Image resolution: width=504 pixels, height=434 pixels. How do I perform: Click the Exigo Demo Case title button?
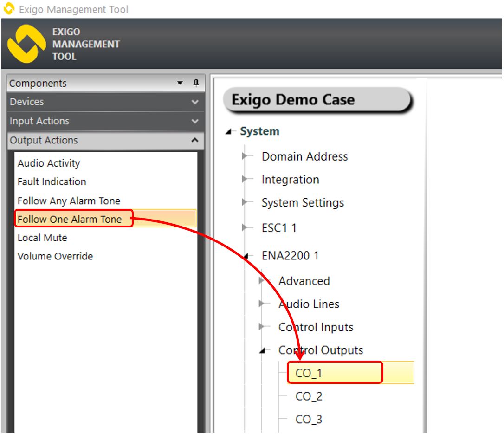tap(317, 100)
